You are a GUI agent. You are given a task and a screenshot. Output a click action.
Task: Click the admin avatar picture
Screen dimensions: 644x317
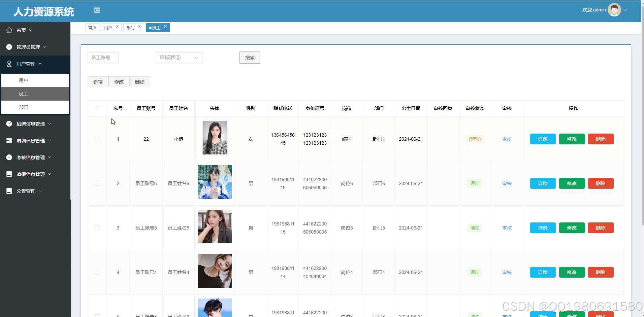point(614,10)
